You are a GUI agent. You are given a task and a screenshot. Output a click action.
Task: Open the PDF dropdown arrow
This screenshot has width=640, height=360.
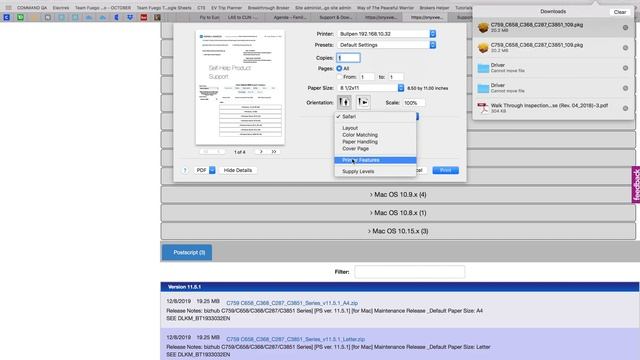tap(212, 170)
